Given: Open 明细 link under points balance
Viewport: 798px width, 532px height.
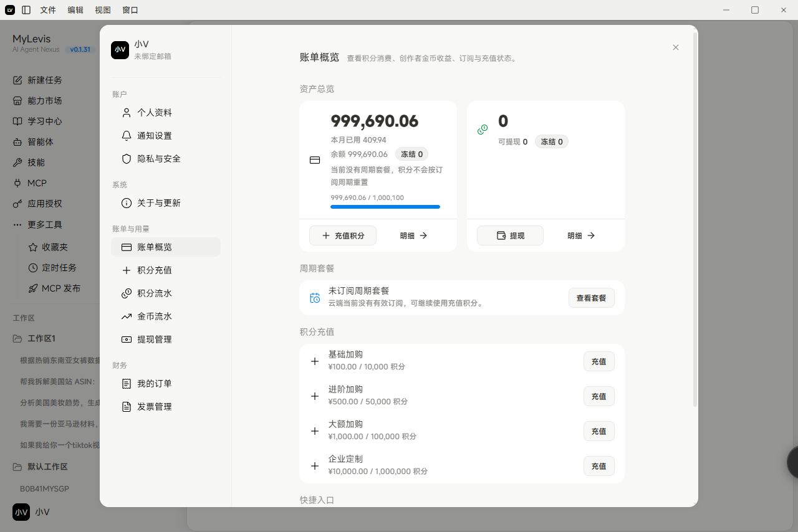Looking at the screenshot, I should coord(413,235).
